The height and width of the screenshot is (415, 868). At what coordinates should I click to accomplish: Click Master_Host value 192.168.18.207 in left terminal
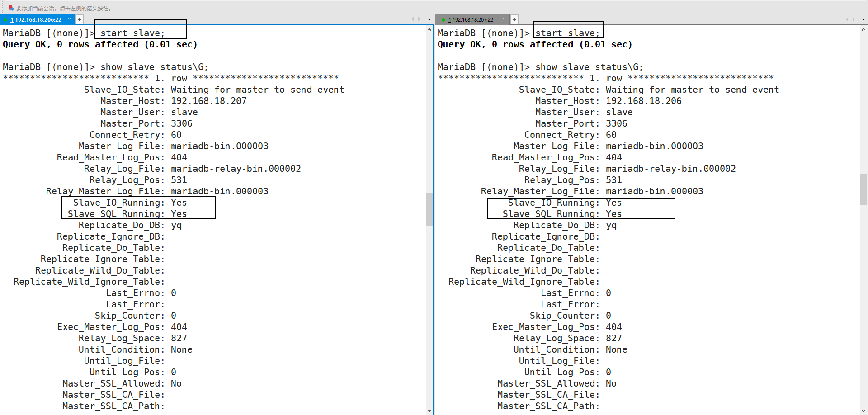tap(208, 101)
